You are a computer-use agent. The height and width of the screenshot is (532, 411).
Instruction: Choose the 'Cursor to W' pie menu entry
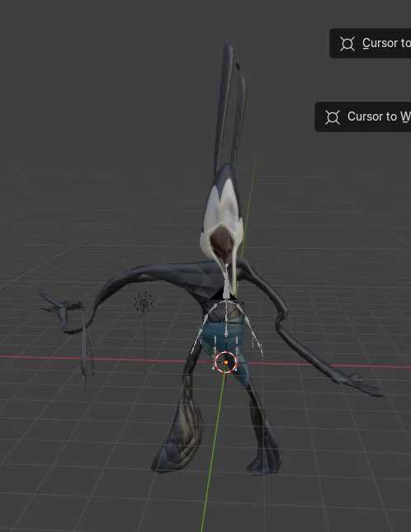[363, 116]
